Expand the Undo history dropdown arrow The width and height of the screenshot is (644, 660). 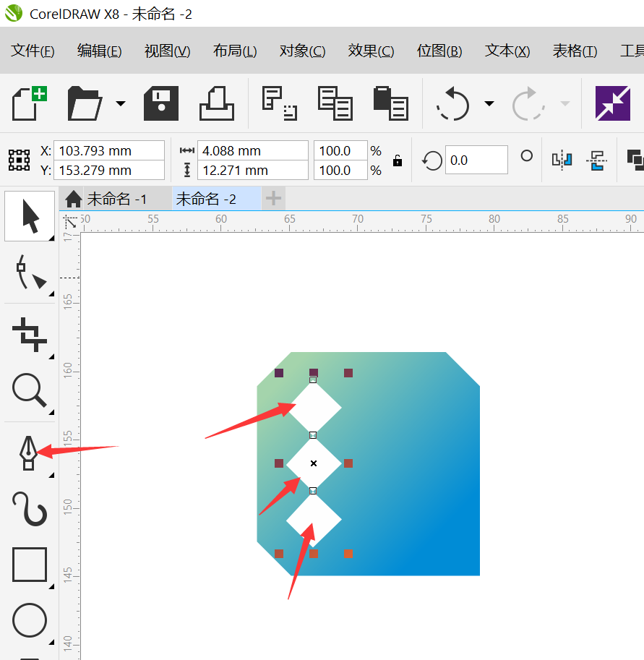(489, 103)
